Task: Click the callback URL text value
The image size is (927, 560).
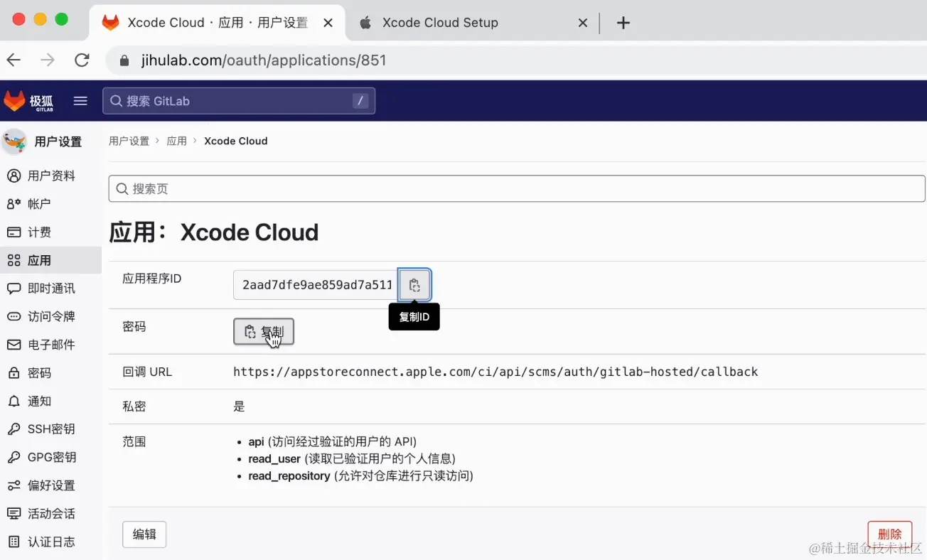Action: point(495,372)
